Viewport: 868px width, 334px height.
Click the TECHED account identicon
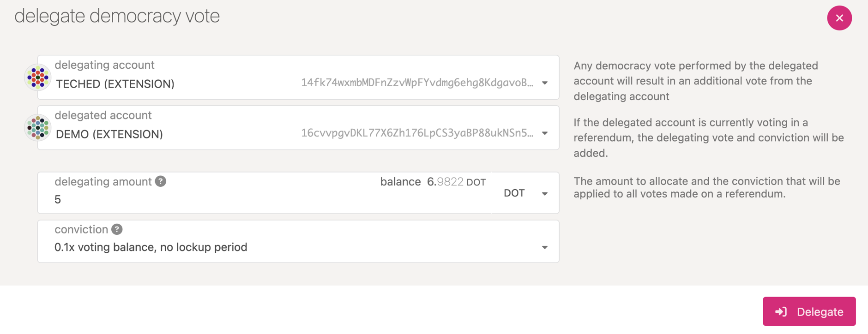tap(38, 78)
